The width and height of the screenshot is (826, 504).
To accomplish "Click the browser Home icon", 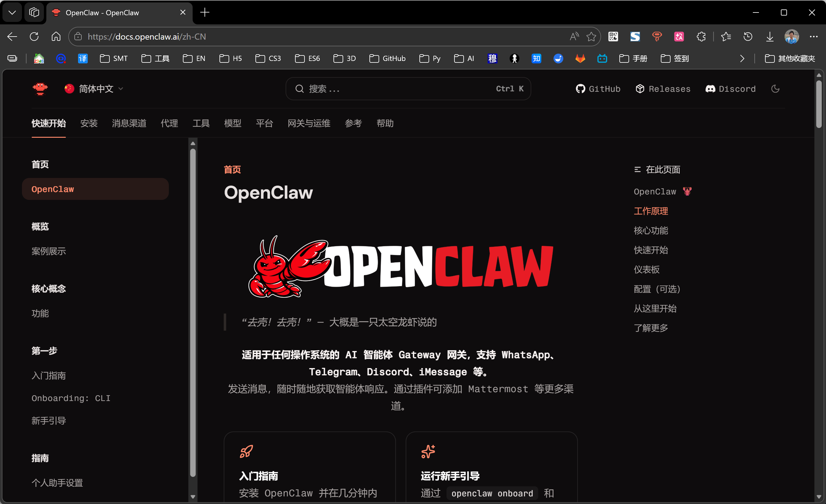I will pos(56,37).
